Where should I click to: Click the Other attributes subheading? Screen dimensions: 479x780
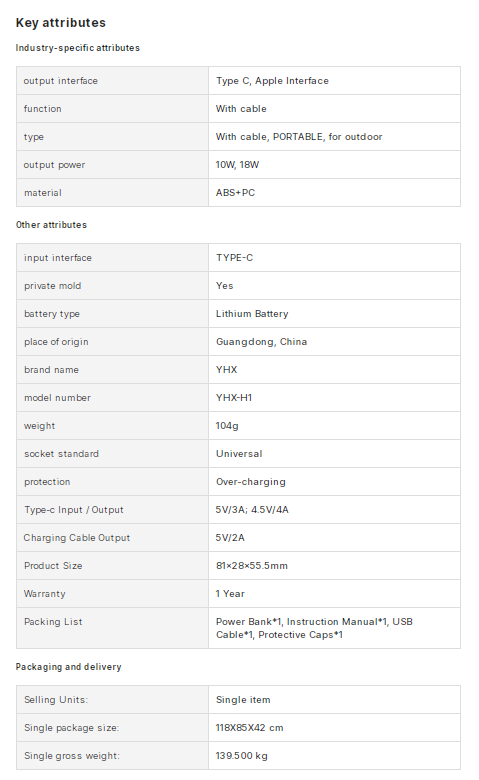51,225
